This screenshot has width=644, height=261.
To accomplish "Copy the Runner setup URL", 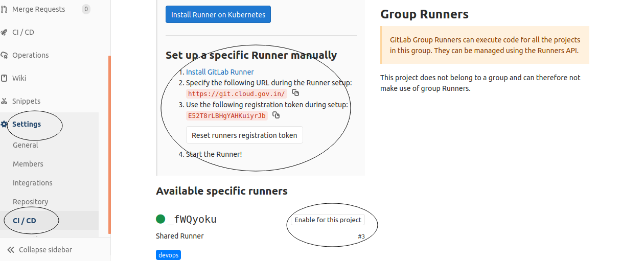I will (x=295, y=93).
